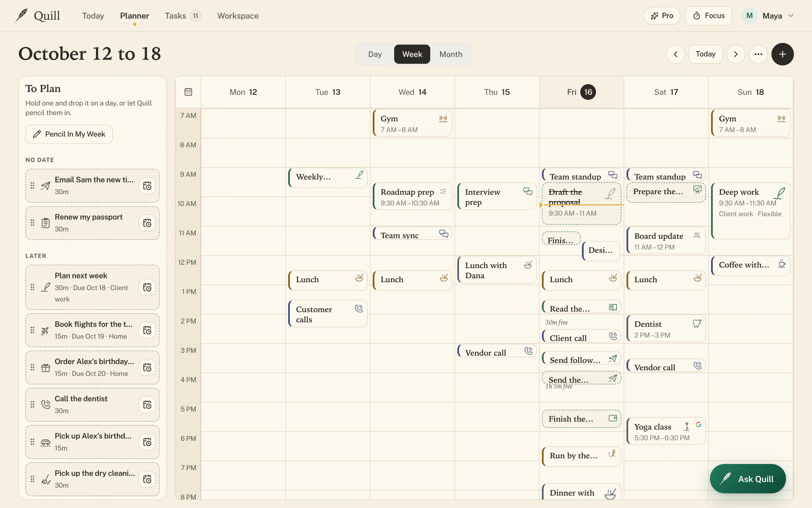This screenshot has height=508, width=812.
Task: Open Lunch with Dana event
Action: (x=497, y=270)
